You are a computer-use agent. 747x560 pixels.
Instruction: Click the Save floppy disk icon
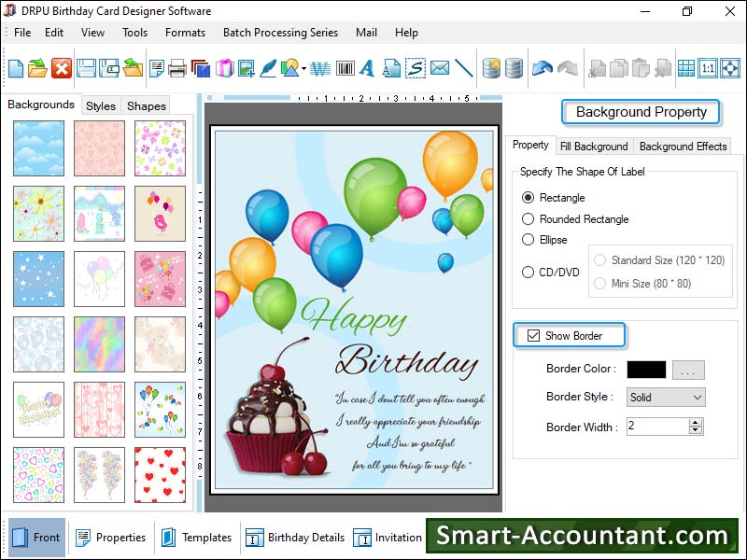[86, 68]
